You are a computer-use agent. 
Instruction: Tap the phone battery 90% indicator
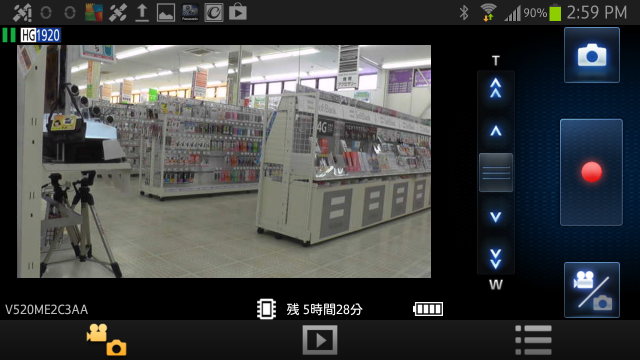point(542,13)
